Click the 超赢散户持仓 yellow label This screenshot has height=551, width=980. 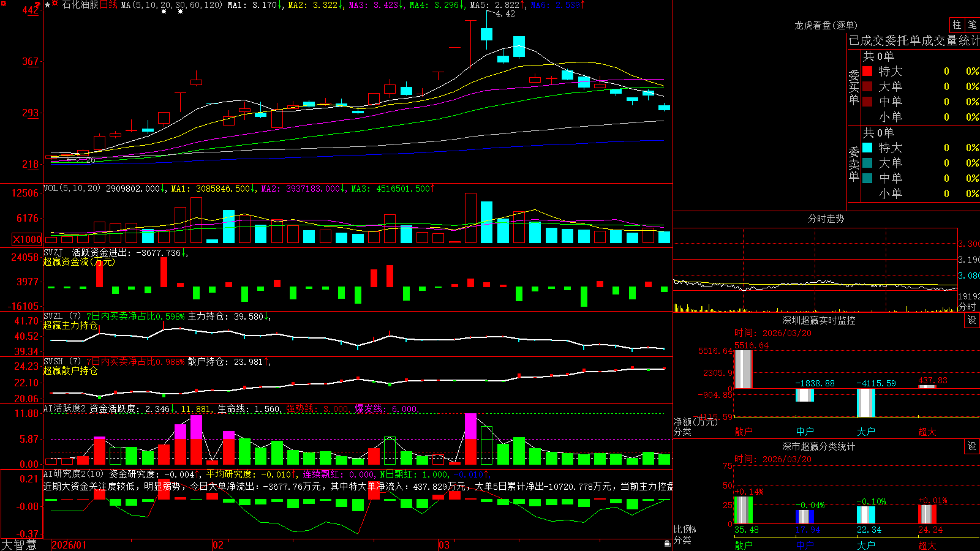70,370
